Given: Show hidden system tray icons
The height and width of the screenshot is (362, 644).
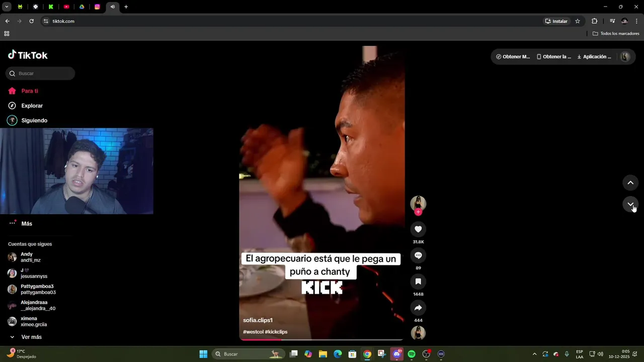Looking at the screenshot, I should pos(534,354).
